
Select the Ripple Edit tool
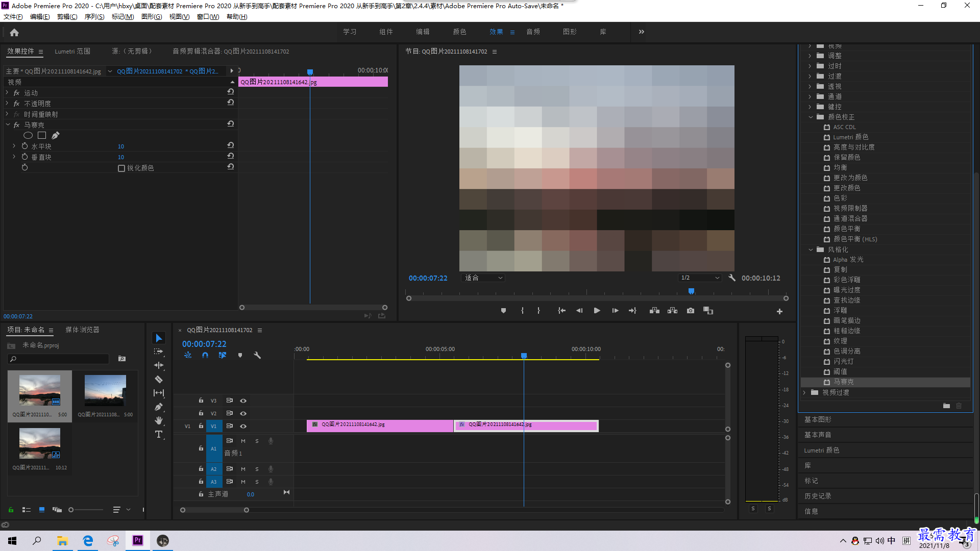pyautogui.click(x=159, y=365)
